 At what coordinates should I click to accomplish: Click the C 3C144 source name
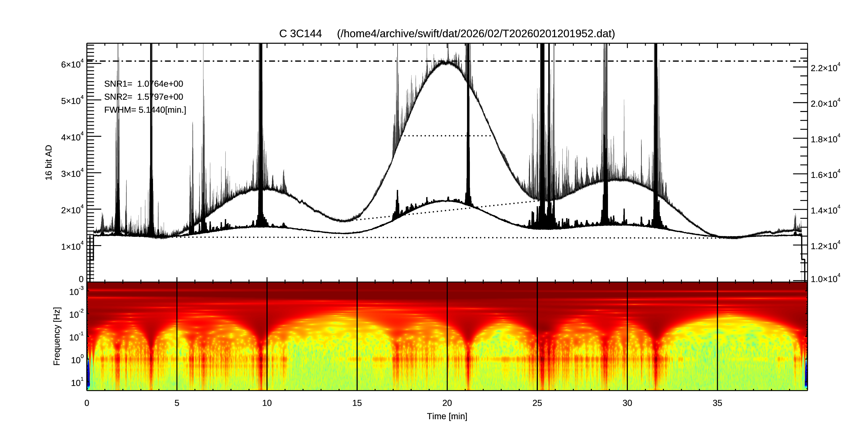coord(300,34)
